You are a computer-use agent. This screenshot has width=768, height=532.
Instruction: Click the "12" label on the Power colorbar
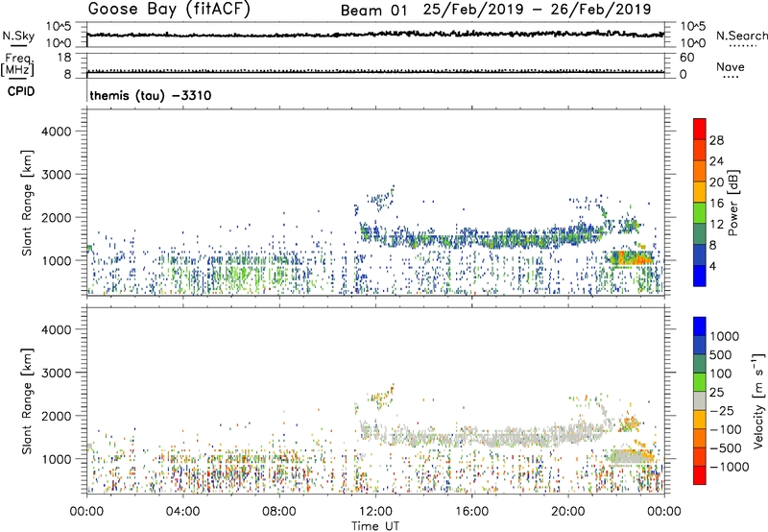[x=716, y=225]
